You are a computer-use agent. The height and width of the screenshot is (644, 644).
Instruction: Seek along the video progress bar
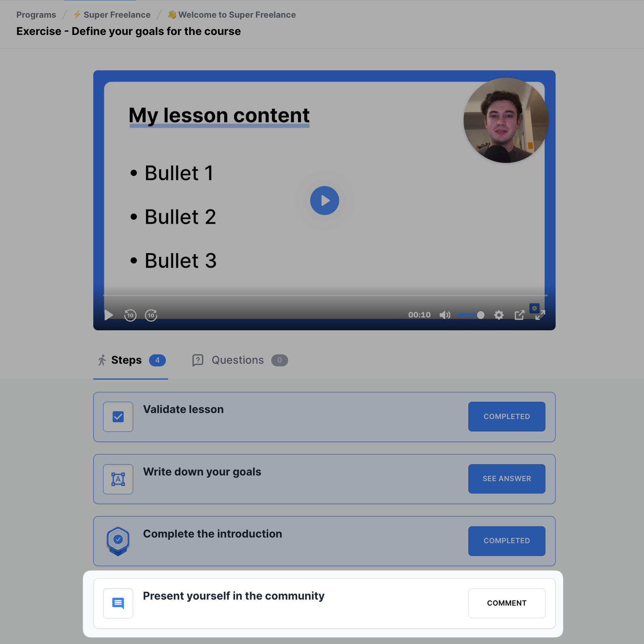(x=325, y=295)
